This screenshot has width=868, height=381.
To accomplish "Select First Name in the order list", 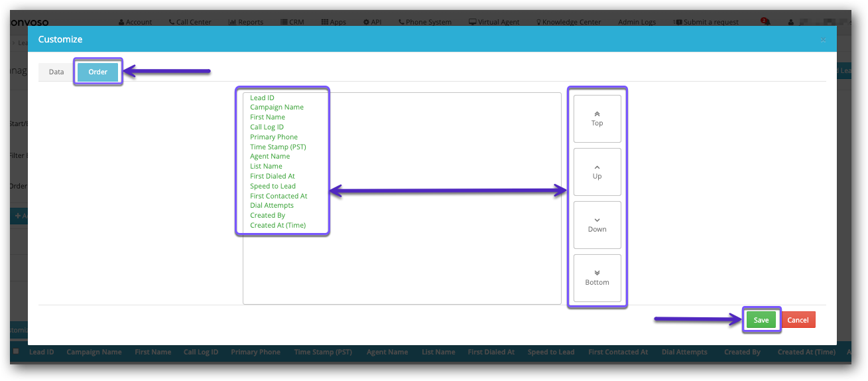I will pos(267,117).
